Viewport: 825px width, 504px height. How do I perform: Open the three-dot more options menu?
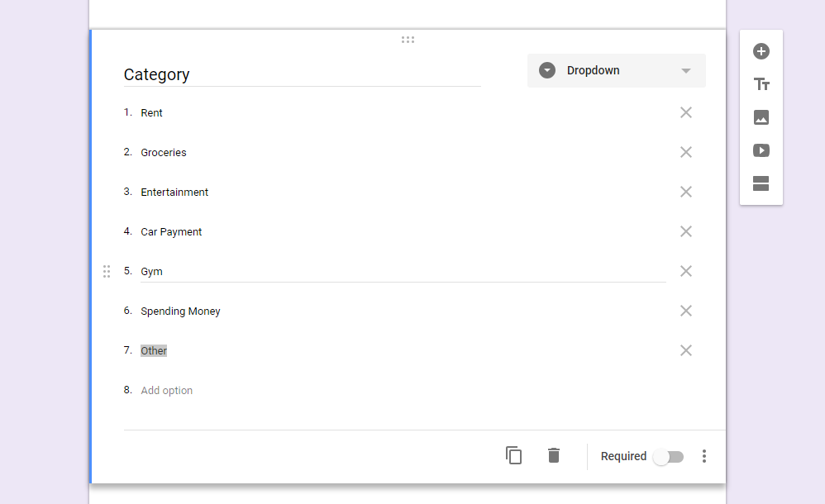click(704, 456)
